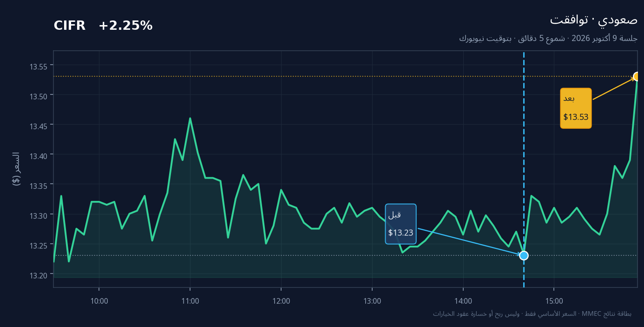Image resolution: width=644 pixels, height=327 pixels.
Task: Click the 13.35 price axis label
Action: [39, 186]
